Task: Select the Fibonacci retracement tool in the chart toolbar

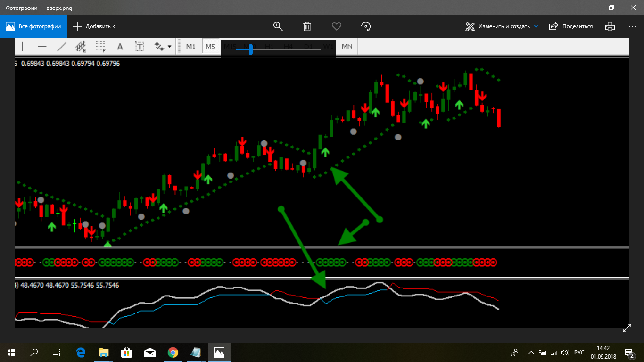Action: pyautogui.click(x=100, y=47)
